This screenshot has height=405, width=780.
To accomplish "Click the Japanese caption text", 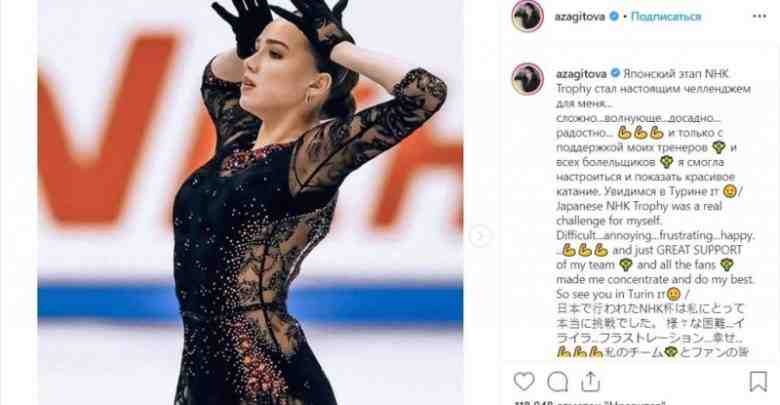I will 651,330.
